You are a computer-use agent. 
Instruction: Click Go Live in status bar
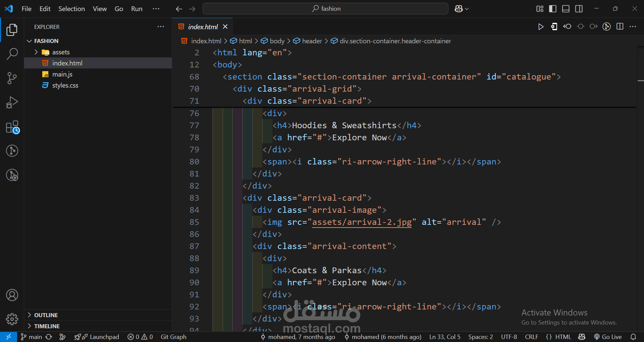tap(608, 337)
